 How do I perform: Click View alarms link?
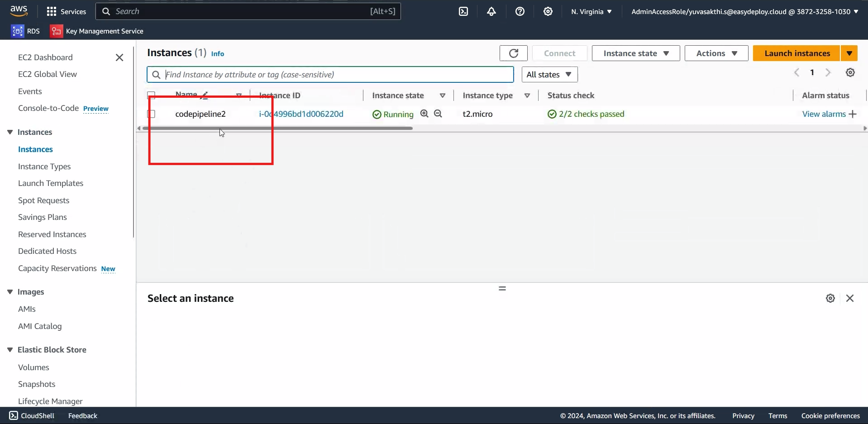(824, 114)
